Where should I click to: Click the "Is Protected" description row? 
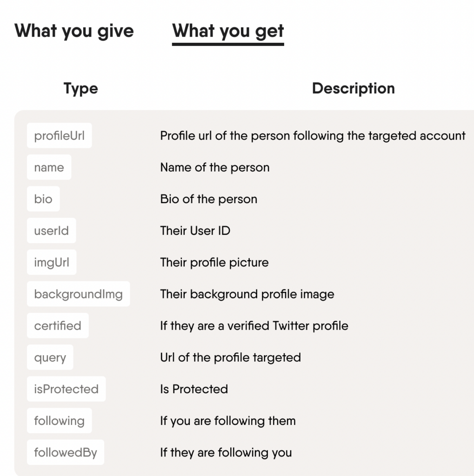(x=194, y=389)
